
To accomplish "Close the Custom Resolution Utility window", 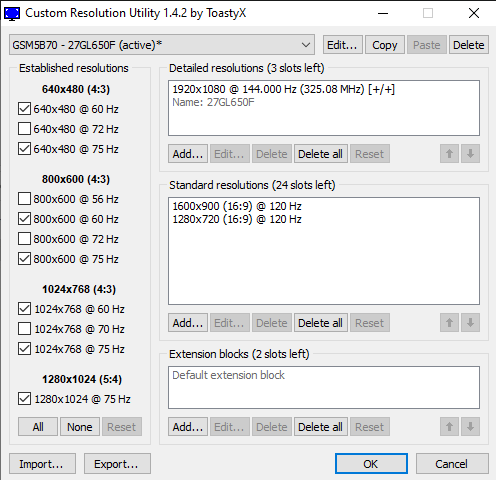I will pos(474,13).
